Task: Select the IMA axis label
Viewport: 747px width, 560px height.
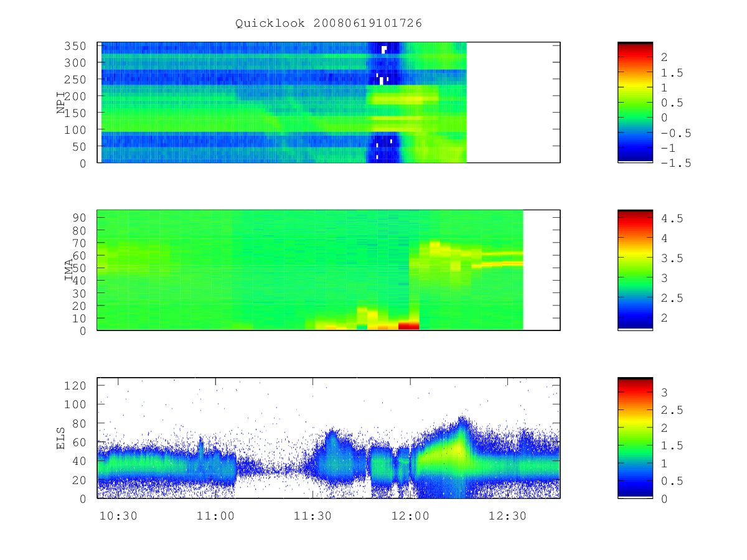Action: (68, 271)
